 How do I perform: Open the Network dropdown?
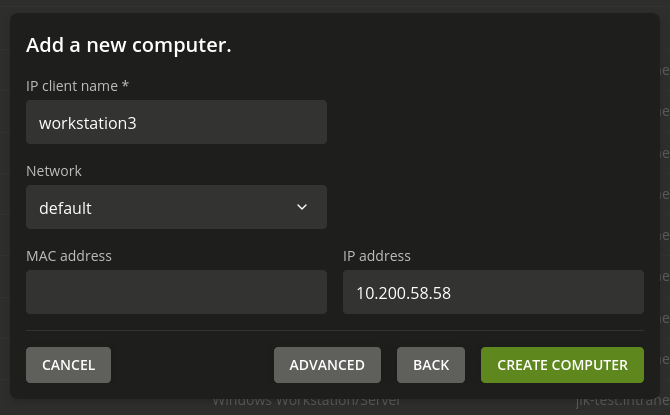click(176, 208)
